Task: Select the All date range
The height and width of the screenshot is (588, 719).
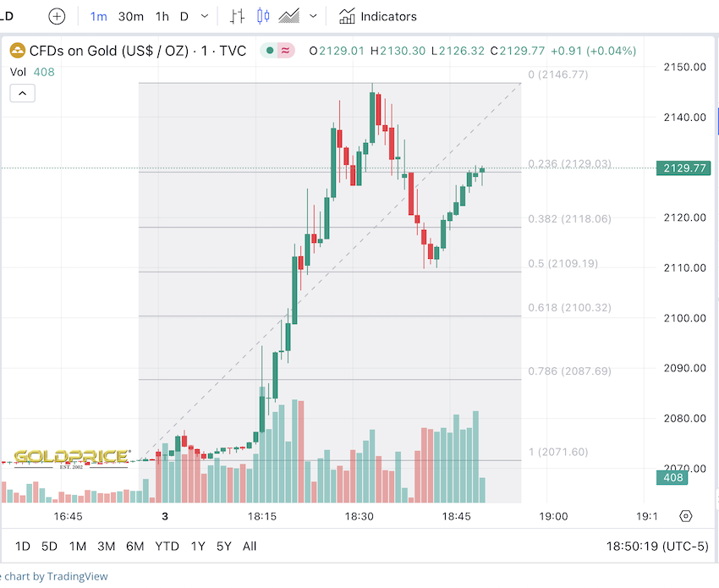Action: point(250,547)
